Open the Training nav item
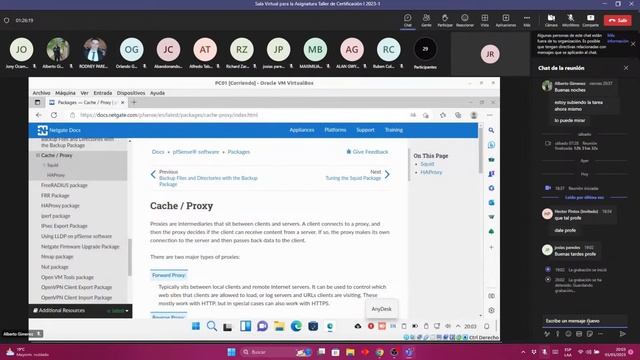The image size is (640, 360). coord(393,130)
